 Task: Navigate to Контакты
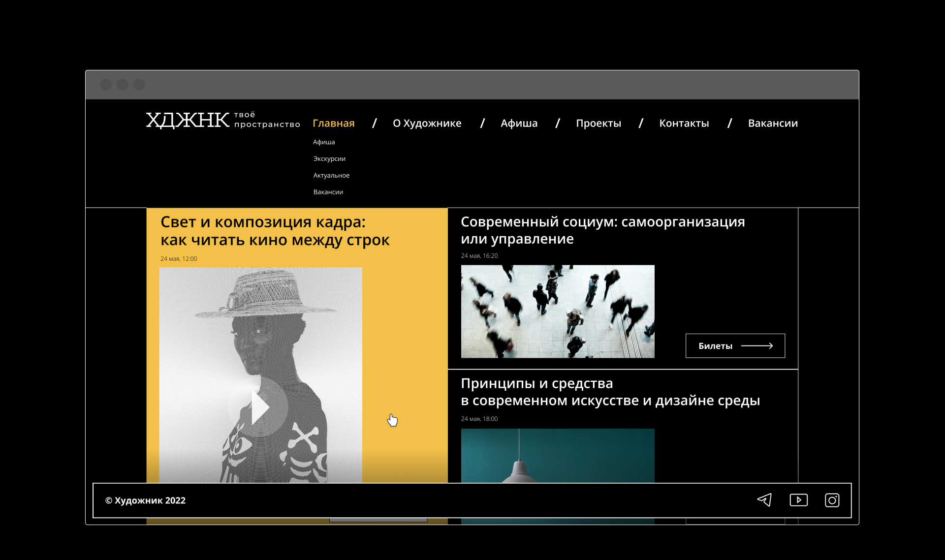coord(684,123)
